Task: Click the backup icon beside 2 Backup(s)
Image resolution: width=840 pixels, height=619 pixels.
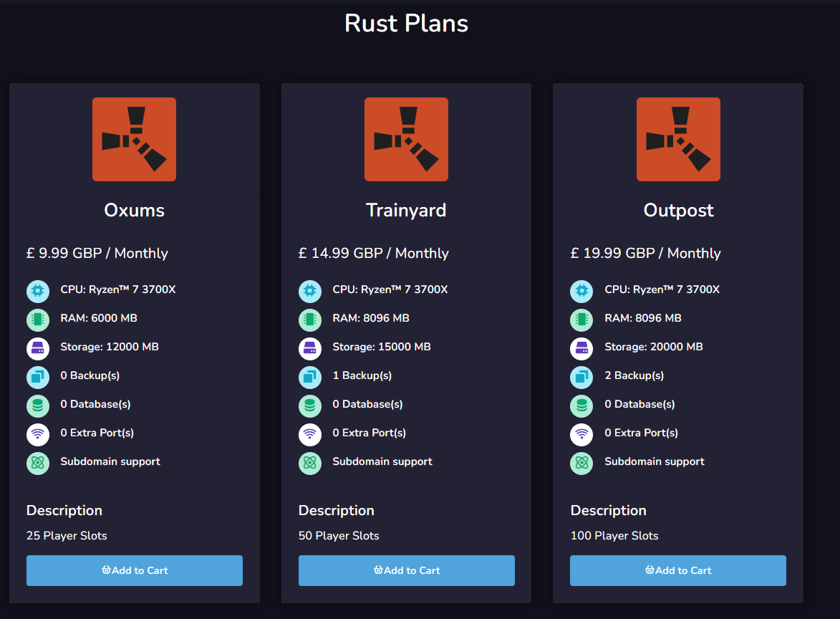Action: 581,378
